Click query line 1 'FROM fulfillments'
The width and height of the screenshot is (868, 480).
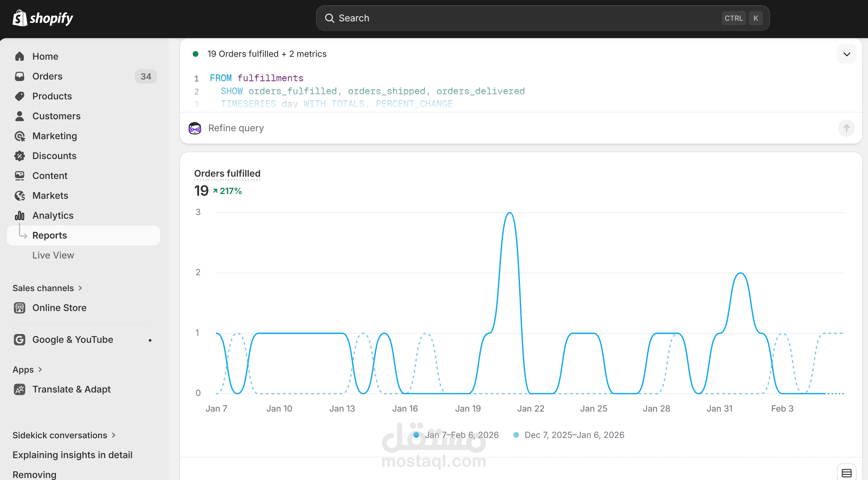(x=257, y=78)
